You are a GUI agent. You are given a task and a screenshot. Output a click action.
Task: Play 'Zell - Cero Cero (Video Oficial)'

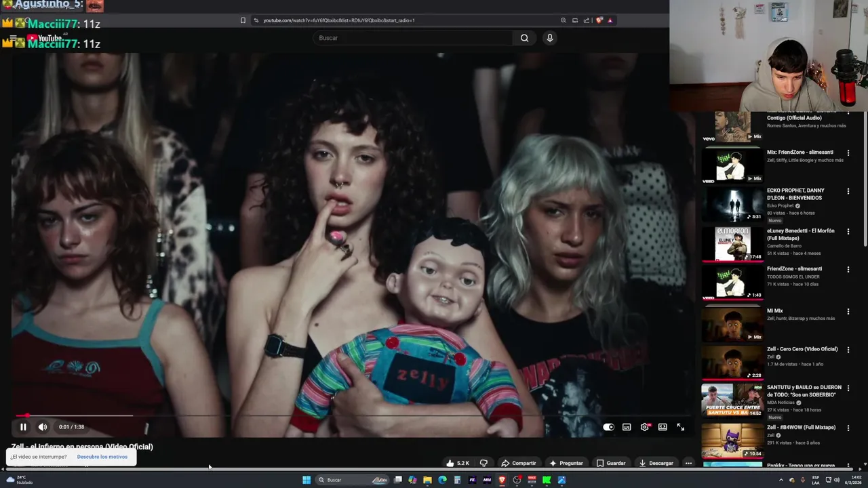click(x=732, y=362)
